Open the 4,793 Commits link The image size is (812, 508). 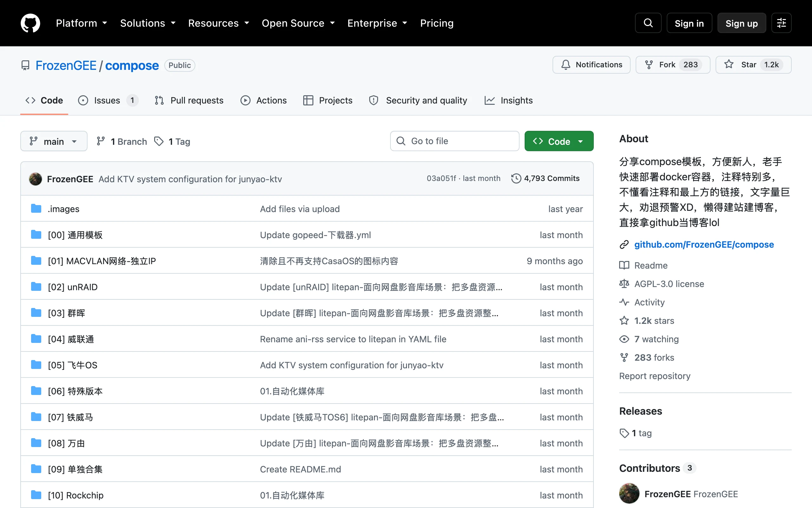(546, 178)
